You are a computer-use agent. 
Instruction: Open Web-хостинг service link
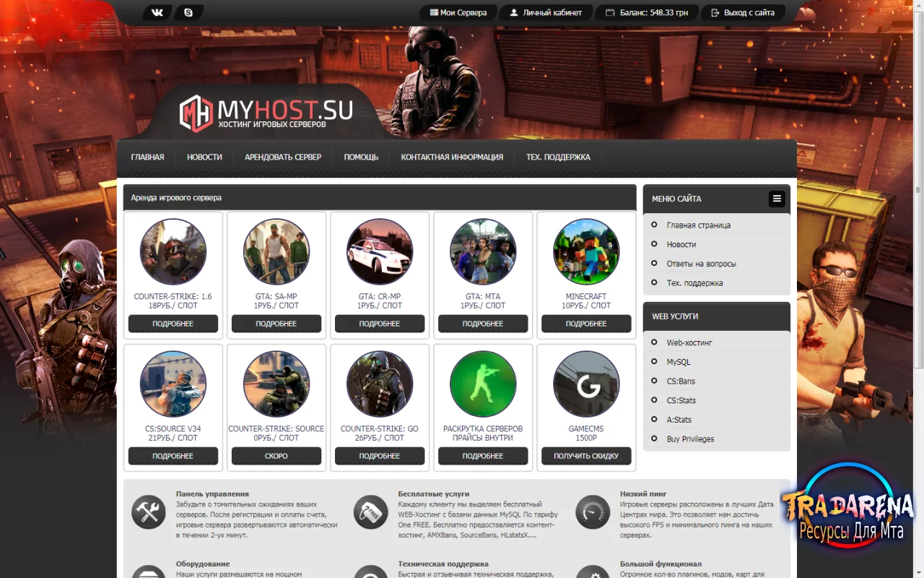tap(689, 342)
